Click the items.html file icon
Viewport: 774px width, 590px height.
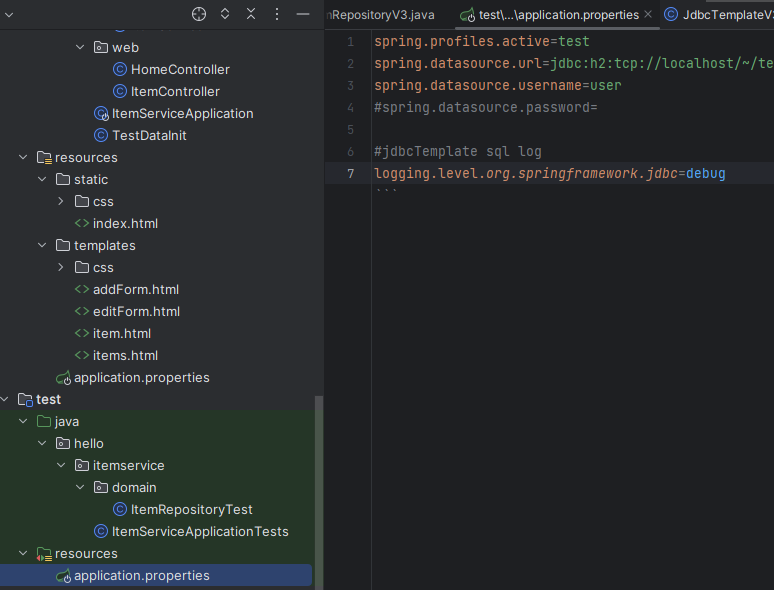(82, 355)
